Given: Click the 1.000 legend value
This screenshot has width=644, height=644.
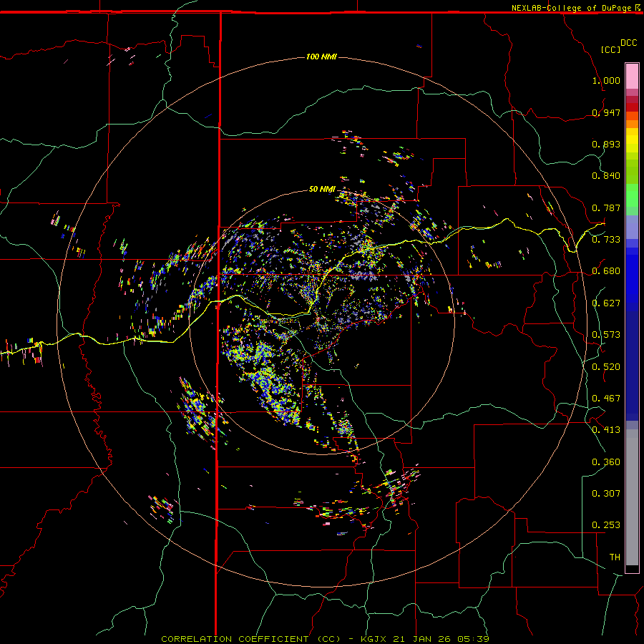Looking at the screenshot, I should point(606,80).
